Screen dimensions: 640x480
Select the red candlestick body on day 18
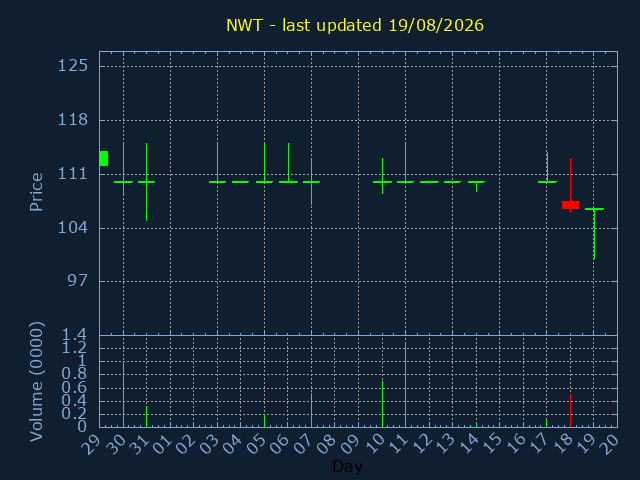(570, 205)
